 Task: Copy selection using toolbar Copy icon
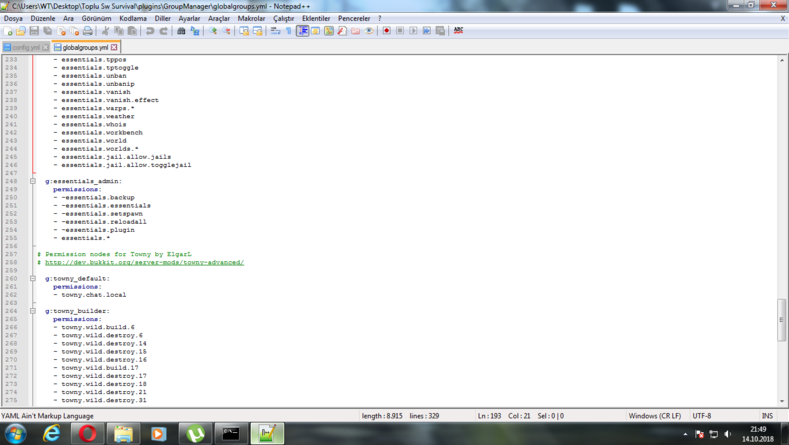[x=119, y=31]
